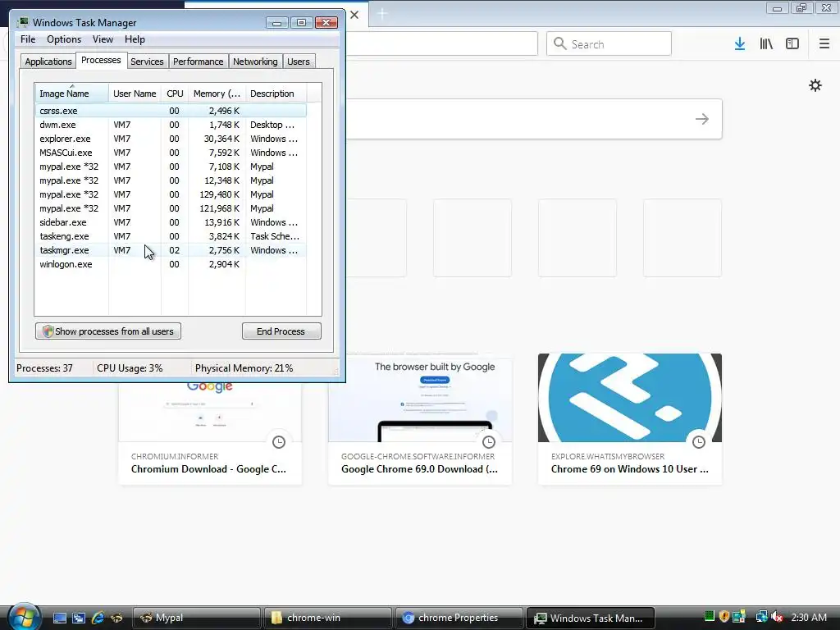
Task: Select mypal.exe using 7,108 K memory
Action: coord(171,167)
